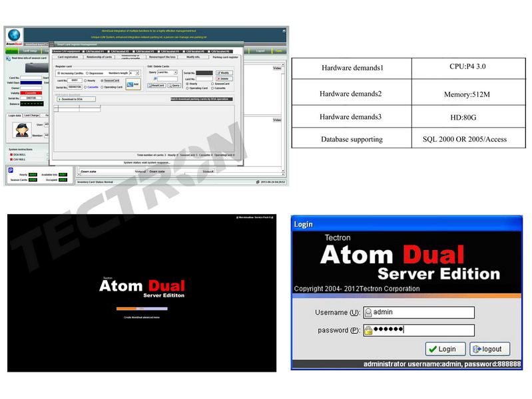This screenshot has width=532, height=399.
Task: Select the blue Cassette radio in Register card
Action: (85, 87)
